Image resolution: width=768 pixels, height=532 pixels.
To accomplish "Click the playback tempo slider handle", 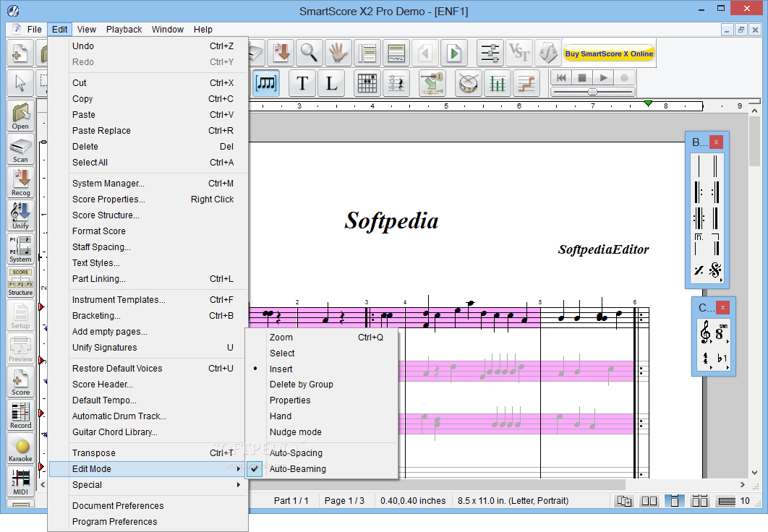I will (593, 92).
